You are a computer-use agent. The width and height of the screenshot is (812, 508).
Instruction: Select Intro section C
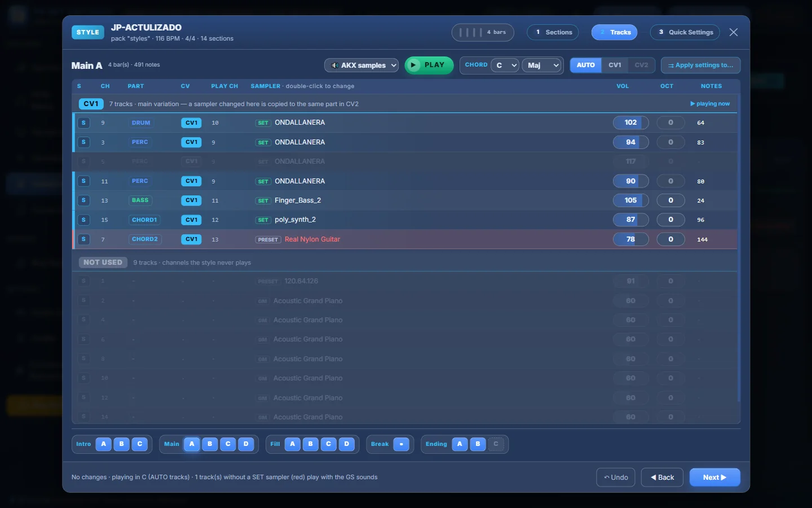pyautogui.click(x=140, y=444)
